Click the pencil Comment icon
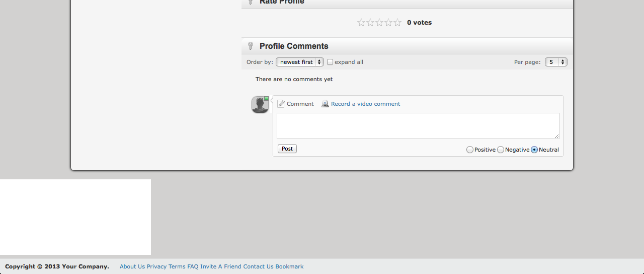 click(x=281, y=104)
